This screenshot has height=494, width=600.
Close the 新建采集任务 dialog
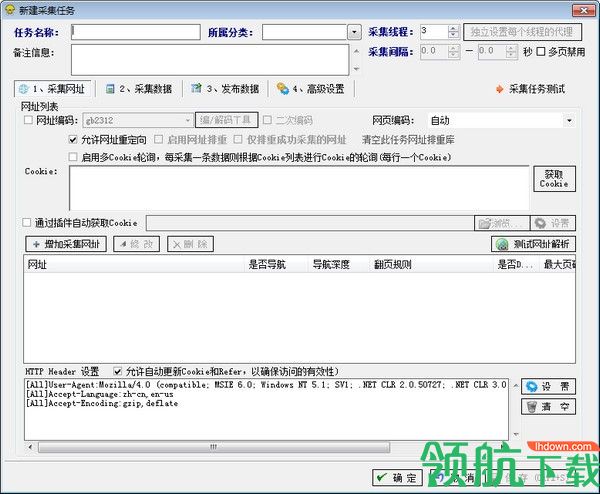pyautogui.click(x=584, y=10)
